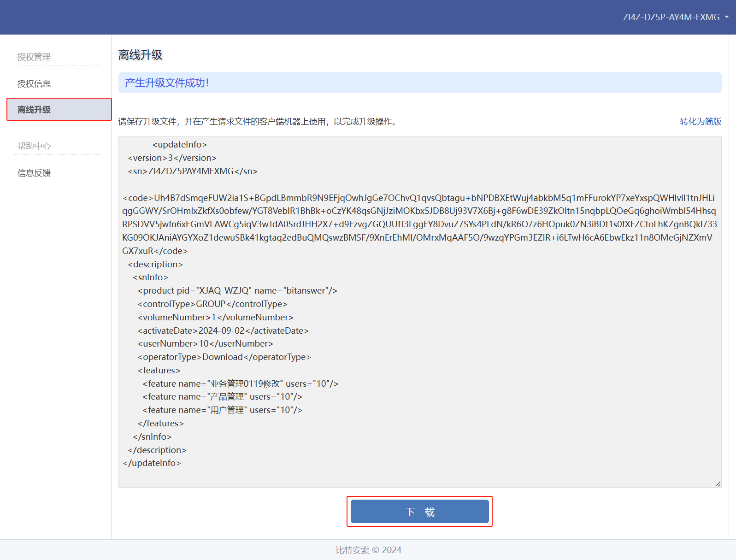Screen dimensions: 736x560
Task: Click the 比特安索 © 2024 footer text
Action: pos(368,550)
